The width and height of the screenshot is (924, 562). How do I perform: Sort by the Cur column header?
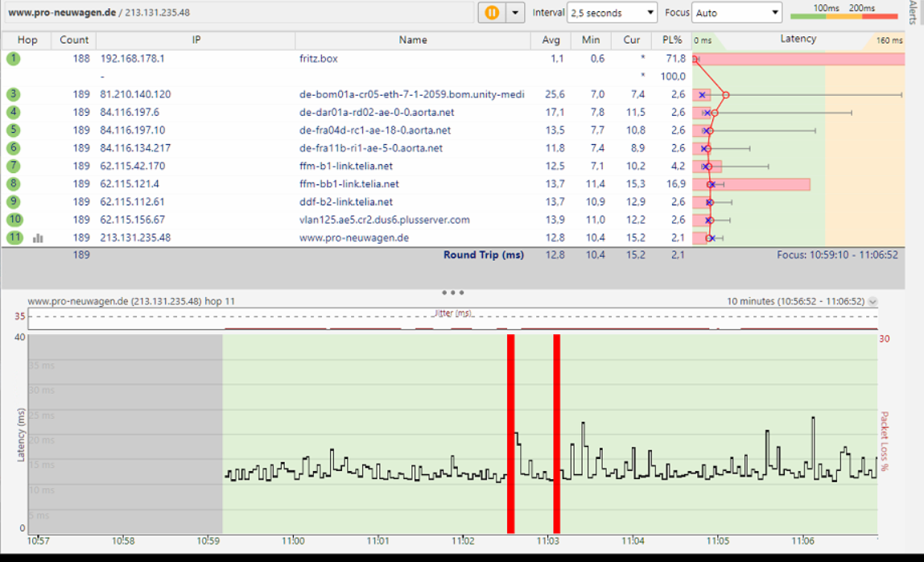coord(631,40)
